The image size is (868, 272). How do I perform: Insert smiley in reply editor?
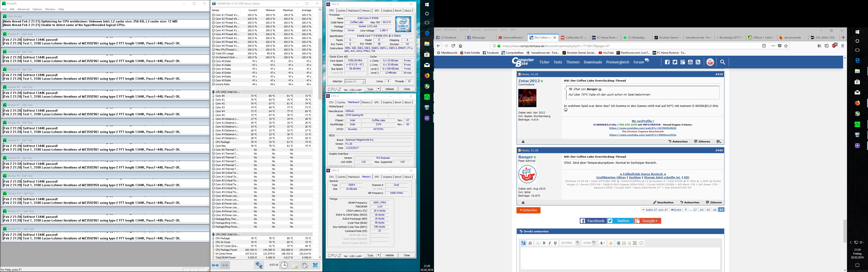611,243
